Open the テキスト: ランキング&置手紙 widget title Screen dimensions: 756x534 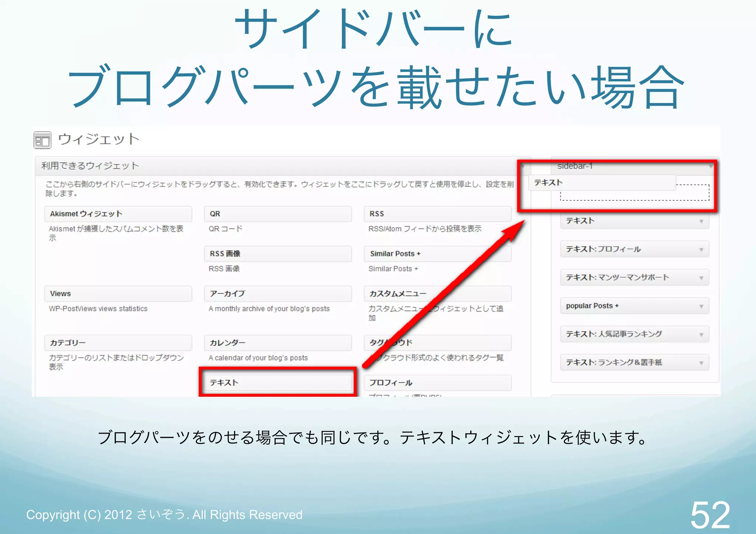click(614, 362)
